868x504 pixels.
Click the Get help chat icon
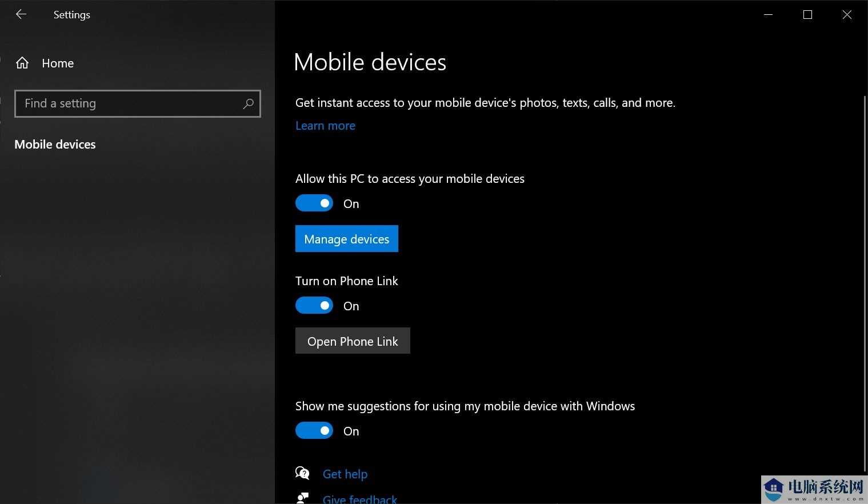point(302,473)
